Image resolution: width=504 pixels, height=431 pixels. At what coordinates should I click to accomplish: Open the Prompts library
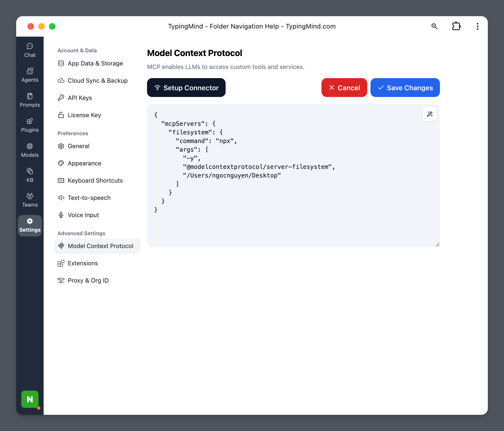click(x=30, y=100)
